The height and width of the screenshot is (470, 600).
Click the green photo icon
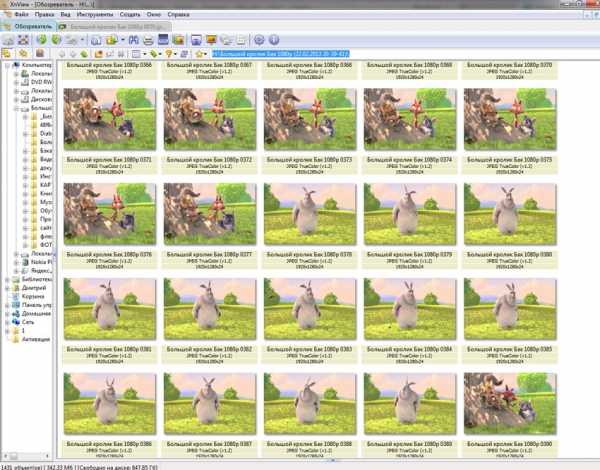178,40
